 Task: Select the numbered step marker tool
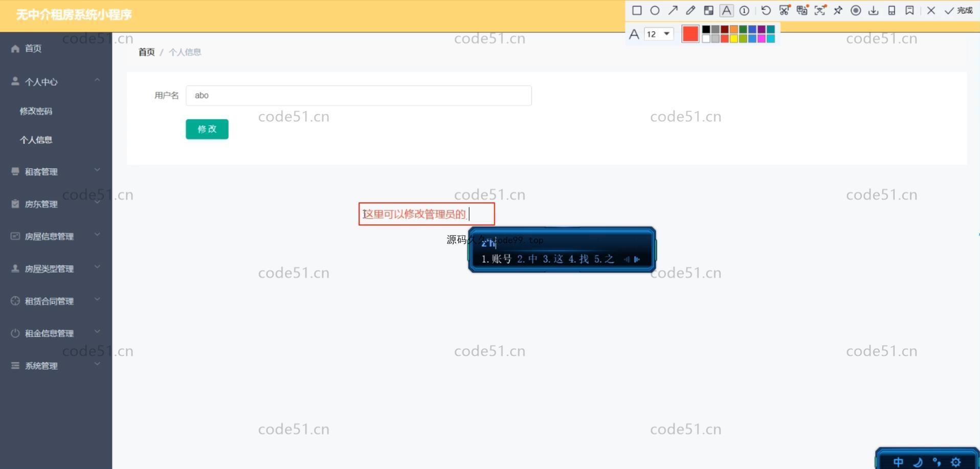coord(744,10)
